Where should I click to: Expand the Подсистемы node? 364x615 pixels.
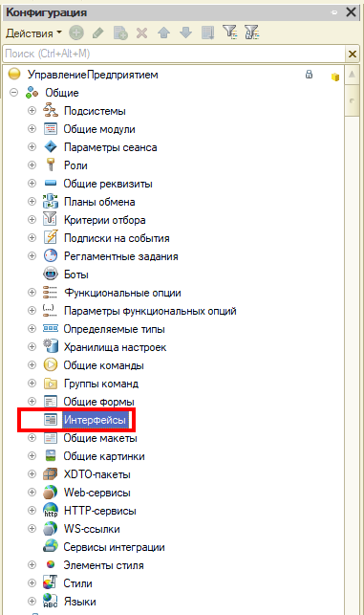[x=32, y=111]
